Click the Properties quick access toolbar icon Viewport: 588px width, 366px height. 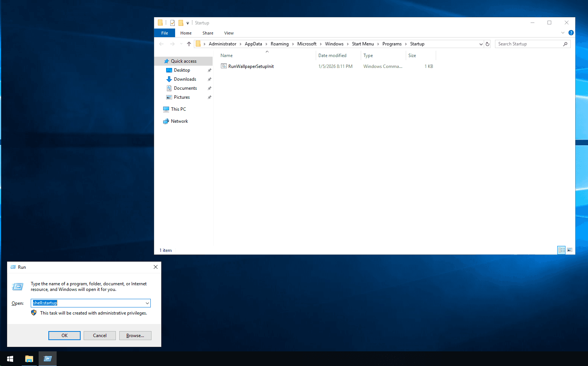(172, 23)
